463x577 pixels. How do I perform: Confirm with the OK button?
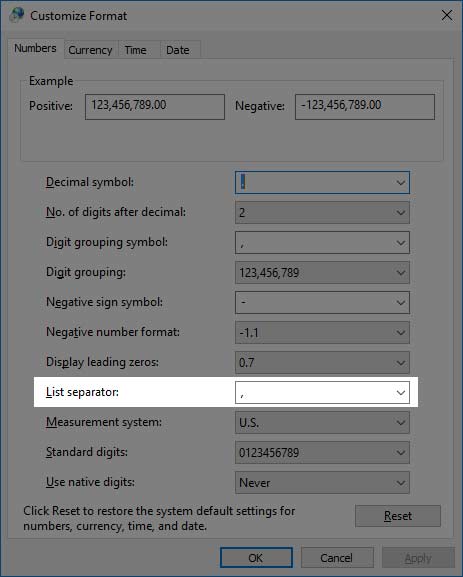[256, 558]
